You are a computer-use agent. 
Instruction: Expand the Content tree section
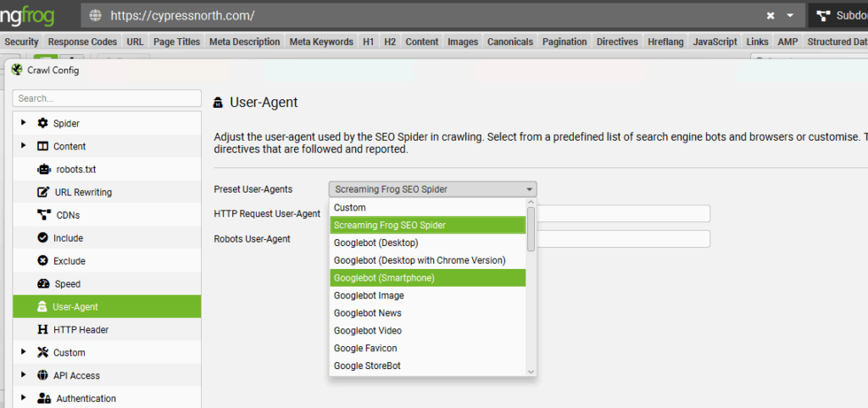23,146
